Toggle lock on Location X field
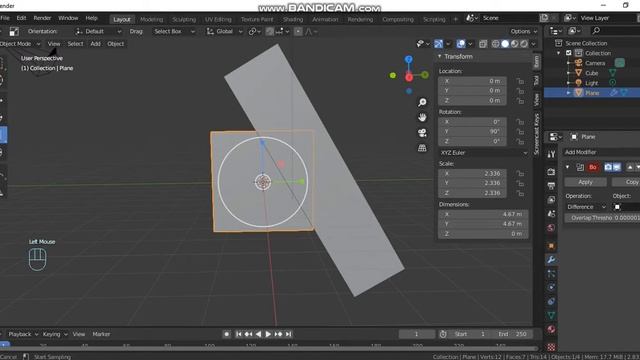 point(520,81)
